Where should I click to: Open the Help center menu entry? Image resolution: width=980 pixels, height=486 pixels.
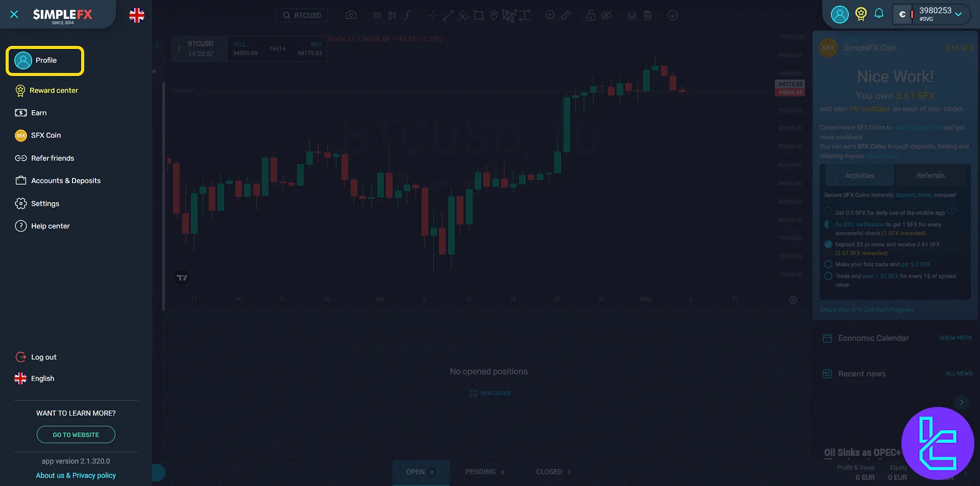pos(42,226)
